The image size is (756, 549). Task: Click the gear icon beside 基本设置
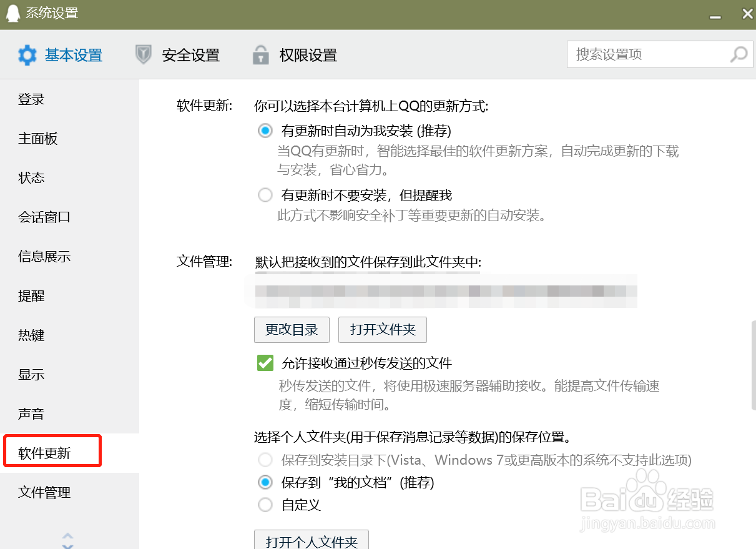pos(27,55)
